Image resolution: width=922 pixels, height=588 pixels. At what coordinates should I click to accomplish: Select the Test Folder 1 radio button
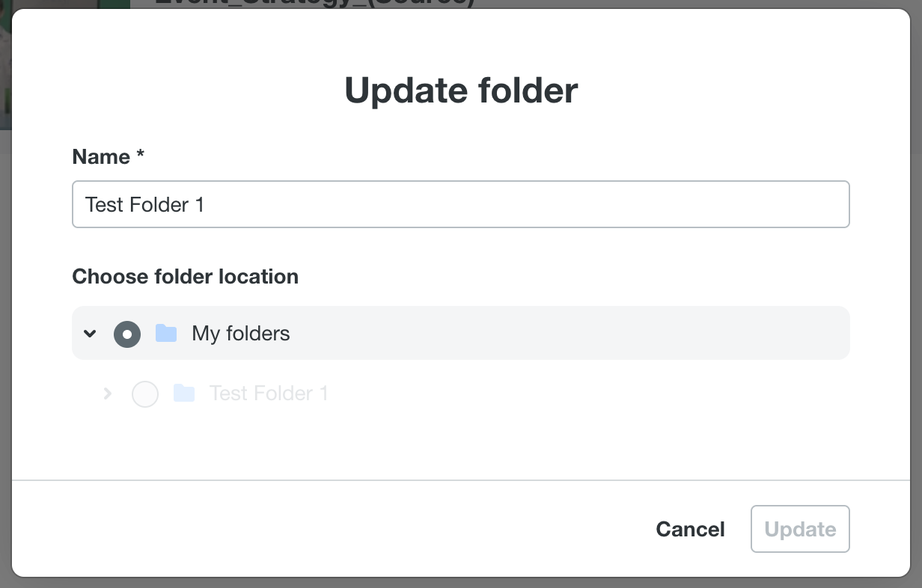coord(144,393)
